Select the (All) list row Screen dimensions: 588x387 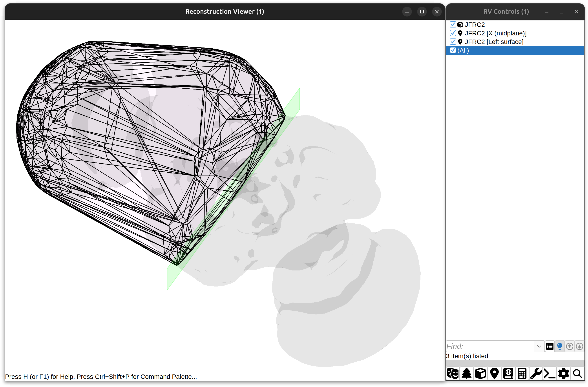click(x=515, y=50)
